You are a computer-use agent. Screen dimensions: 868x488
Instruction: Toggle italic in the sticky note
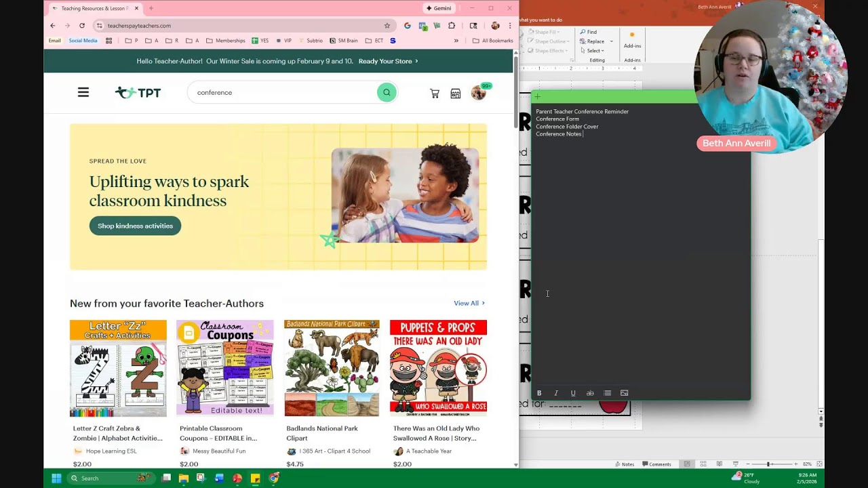point(556,393)
